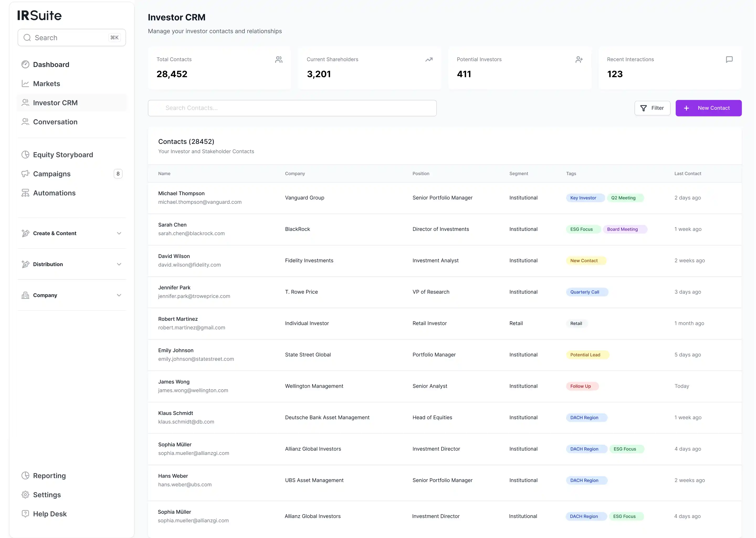Viewport: 756px width, 538px height.
Task: Open the Dashboard gauge icon in sidebar
Action: coord(25,64)
